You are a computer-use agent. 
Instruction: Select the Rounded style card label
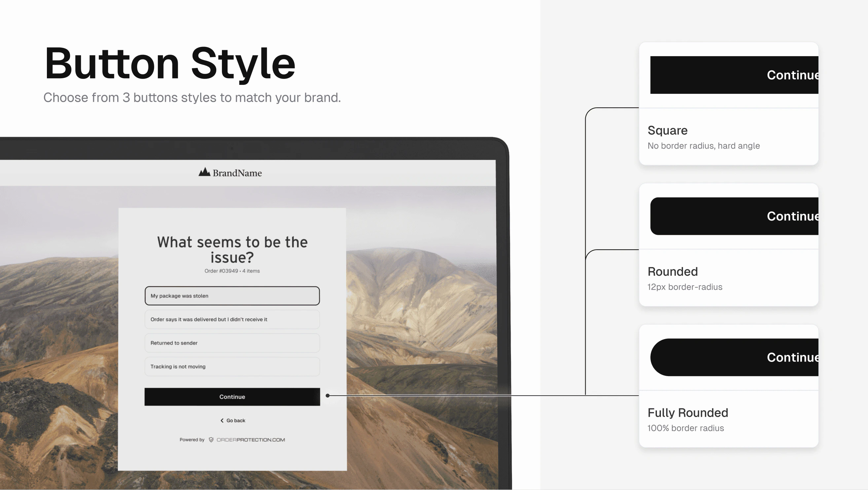(672, 271)
